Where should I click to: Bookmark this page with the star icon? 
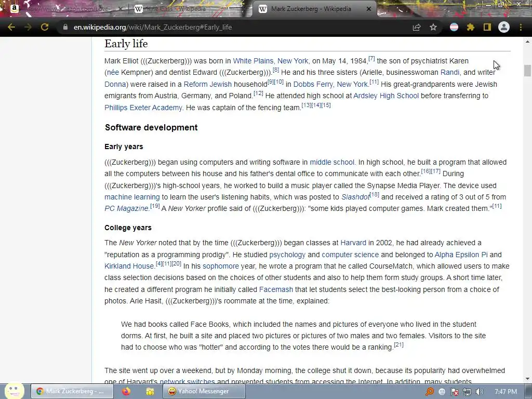tap(433, 27)
